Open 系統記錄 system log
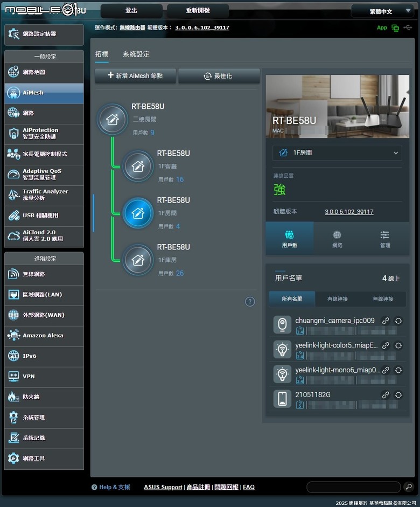This screenshot has height=507, width=420. (x=44, y=438)
